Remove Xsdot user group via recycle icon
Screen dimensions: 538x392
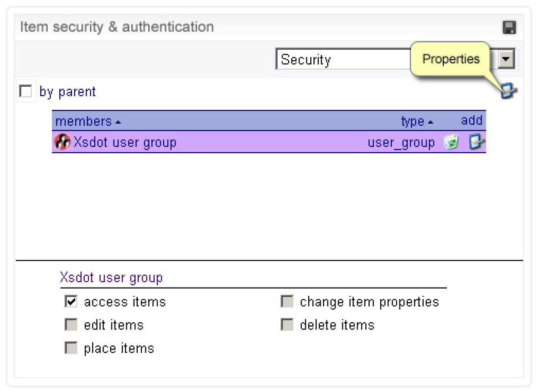click(x=451, y=143)
